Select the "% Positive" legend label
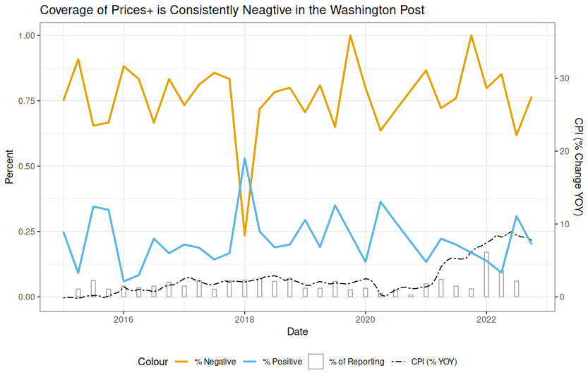The image size is (588, 380). click(x=282, y=362)
